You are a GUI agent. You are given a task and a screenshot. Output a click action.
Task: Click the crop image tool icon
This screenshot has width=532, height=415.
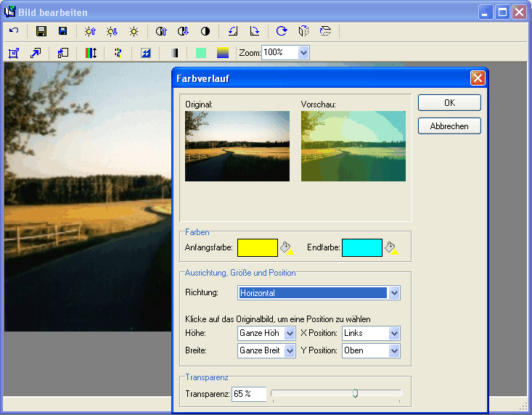pyautogui.click(x=14, y=53)
